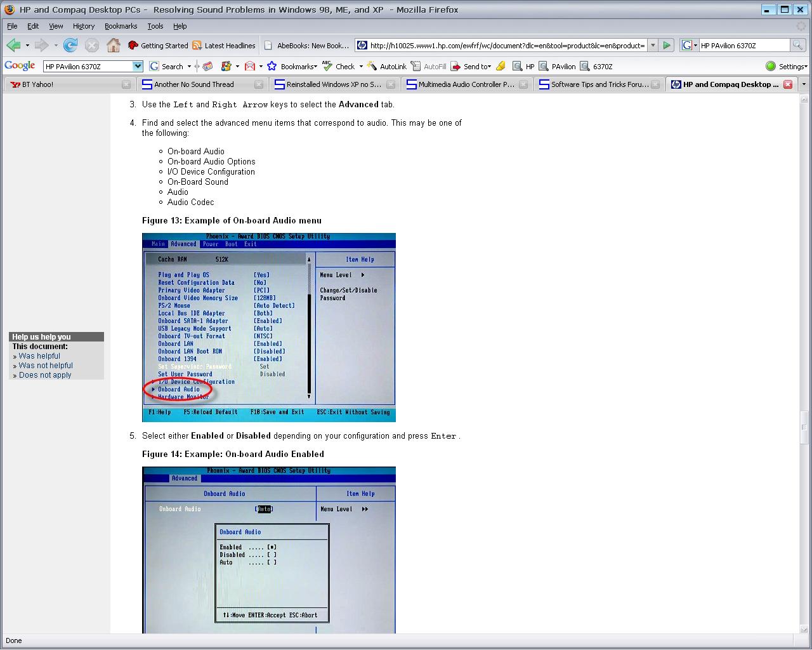812x650 pixels.
Task: Open the Google toolbar Settings menu
Action: point(786,66)
